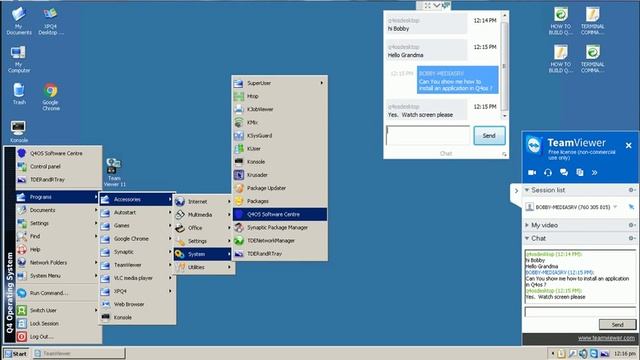Click the chat bubbles icon in TeamViewer
Image resolution: width=640 pixels, height=360 pixels.
(564, 173)
